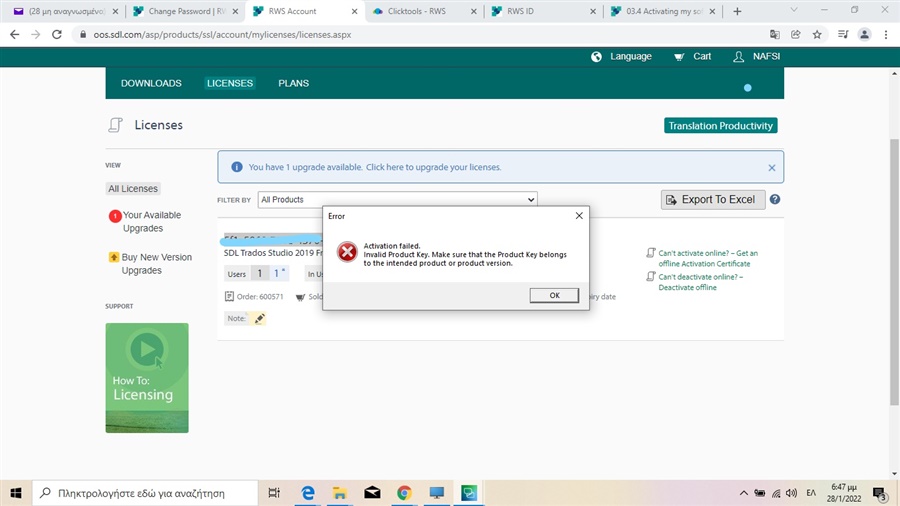900x506 pixels.
Task: Click Can't deactivate online link
Action: click(x=700, y=282)
